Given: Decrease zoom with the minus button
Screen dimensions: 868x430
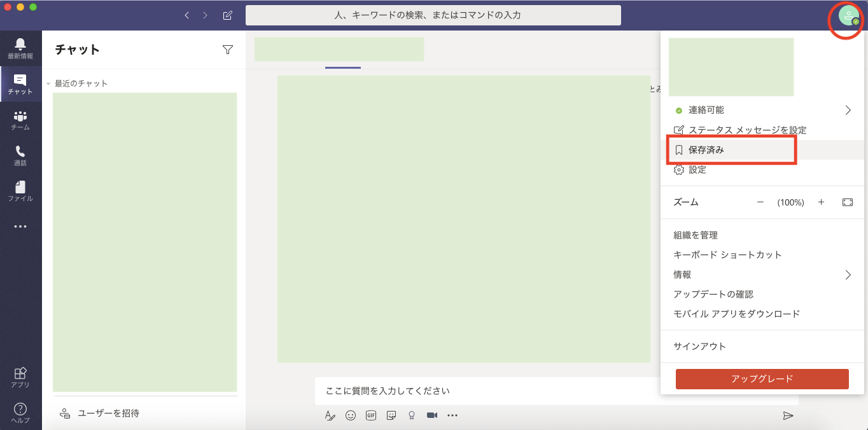Looking at the screenshot, I should [760, 202].
